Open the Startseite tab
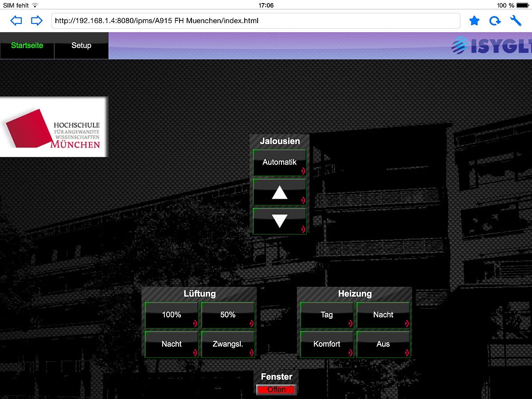The height and width of the screenshot is (399, 532). [27, 46]
